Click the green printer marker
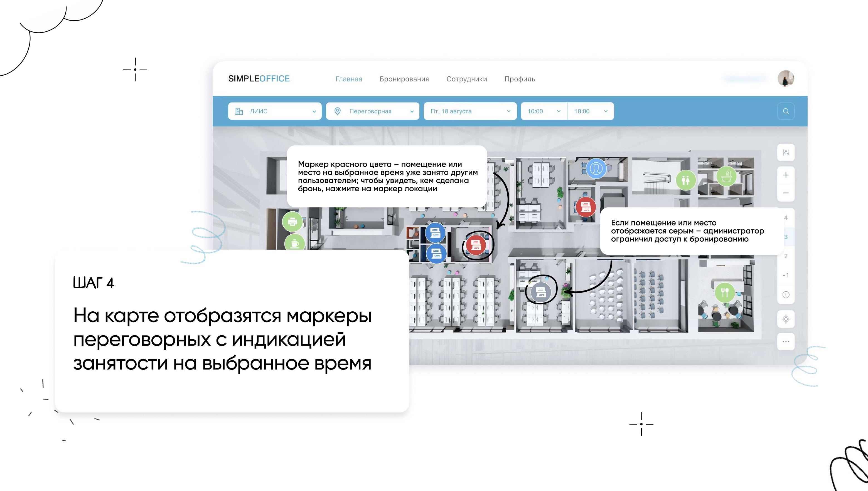 [292, 222]
